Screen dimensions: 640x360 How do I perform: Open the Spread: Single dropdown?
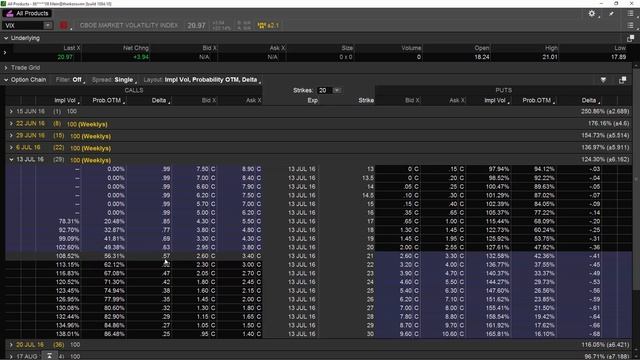[x=113, y=80]
